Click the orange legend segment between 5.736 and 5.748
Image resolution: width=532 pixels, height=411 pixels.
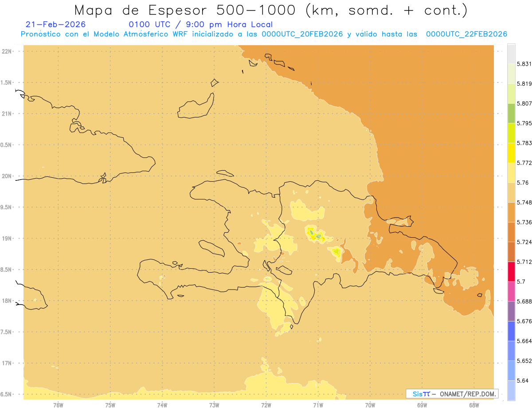[x=511, y=212]
